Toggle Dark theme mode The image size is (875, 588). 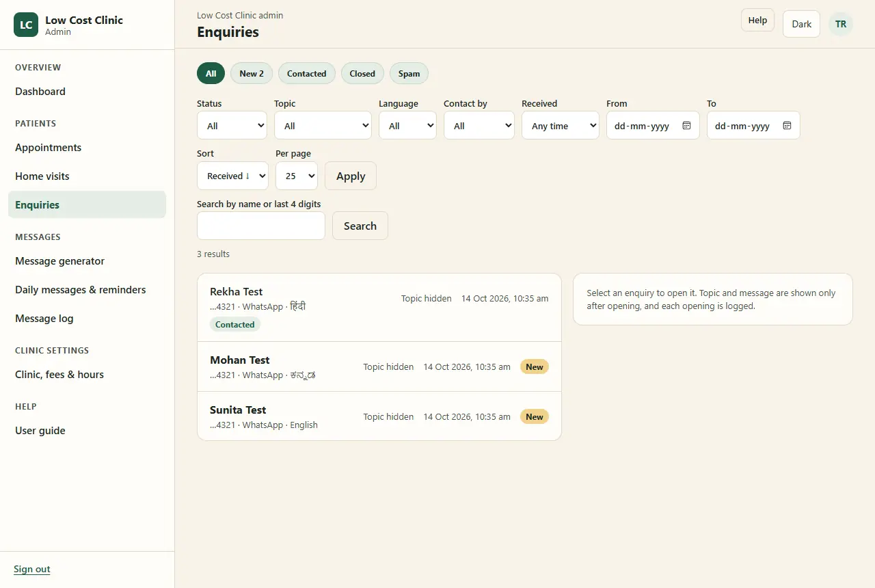(801, 24)
